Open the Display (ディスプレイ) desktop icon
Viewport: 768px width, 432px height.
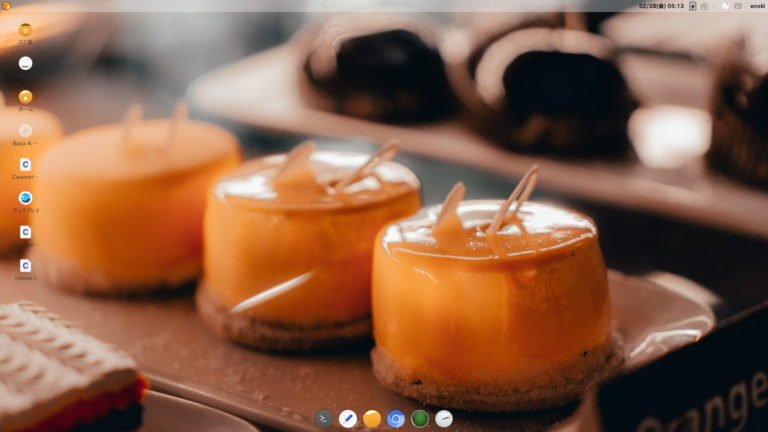(25, 198)
